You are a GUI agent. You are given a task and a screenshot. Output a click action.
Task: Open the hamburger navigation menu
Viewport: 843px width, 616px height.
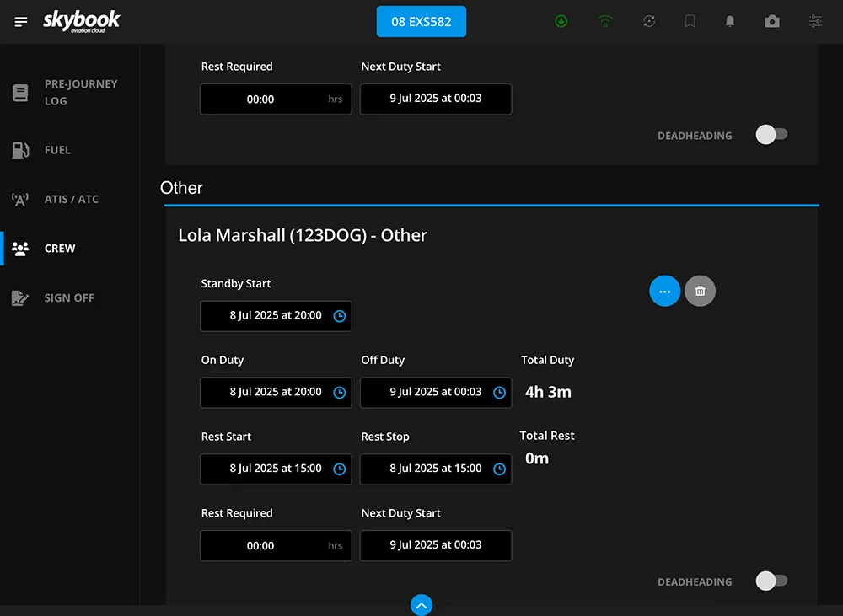[x=21, y=22]
